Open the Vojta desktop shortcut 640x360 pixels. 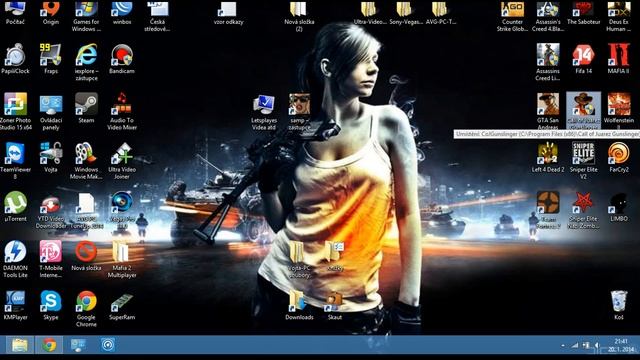51,158
